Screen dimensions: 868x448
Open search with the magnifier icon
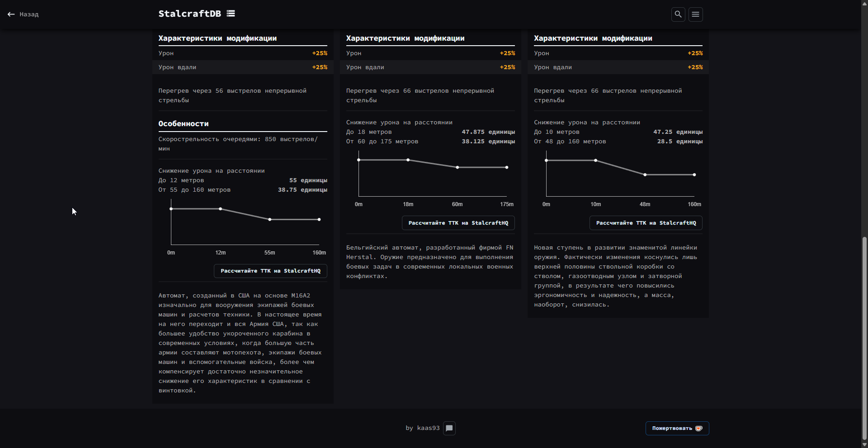click(678, 14)
